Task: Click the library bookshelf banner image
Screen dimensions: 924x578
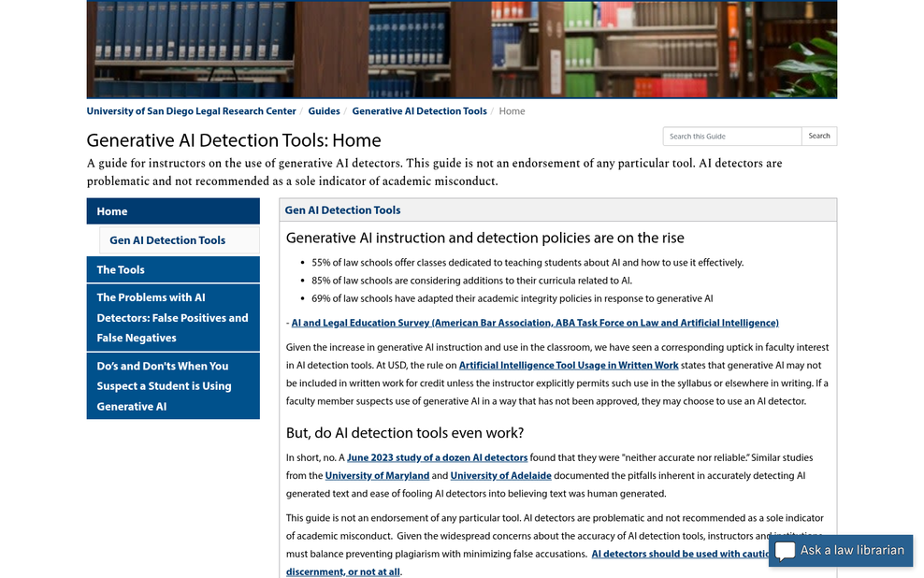Action: (x=461, y=50)
